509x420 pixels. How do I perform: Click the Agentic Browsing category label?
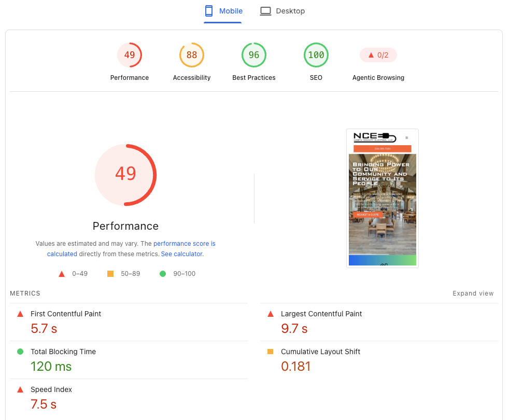click(x=378, y=78)
